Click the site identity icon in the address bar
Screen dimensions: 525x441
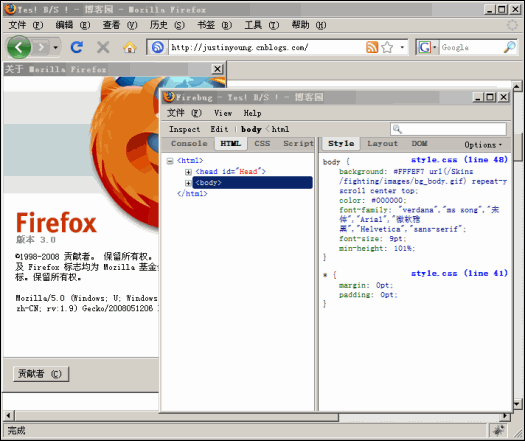click(158, 47)
